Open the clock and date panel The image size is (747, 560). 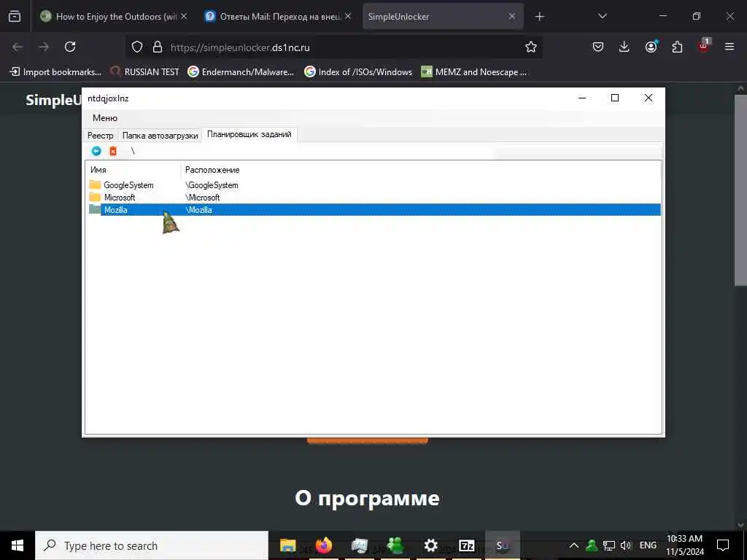coord(684,545)
